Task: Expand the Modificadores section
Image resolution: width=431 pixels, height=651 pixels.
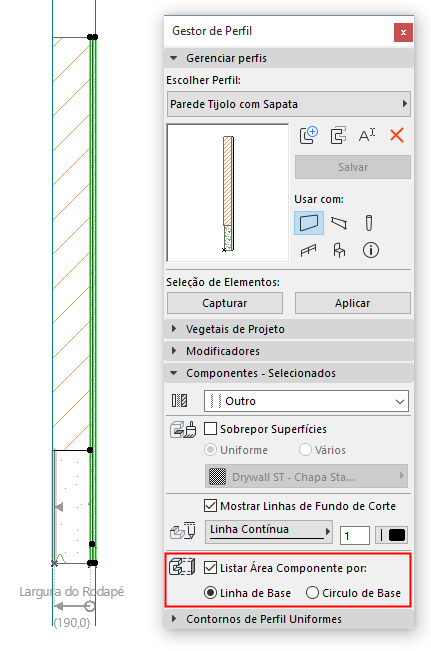Action: point(289,351)
